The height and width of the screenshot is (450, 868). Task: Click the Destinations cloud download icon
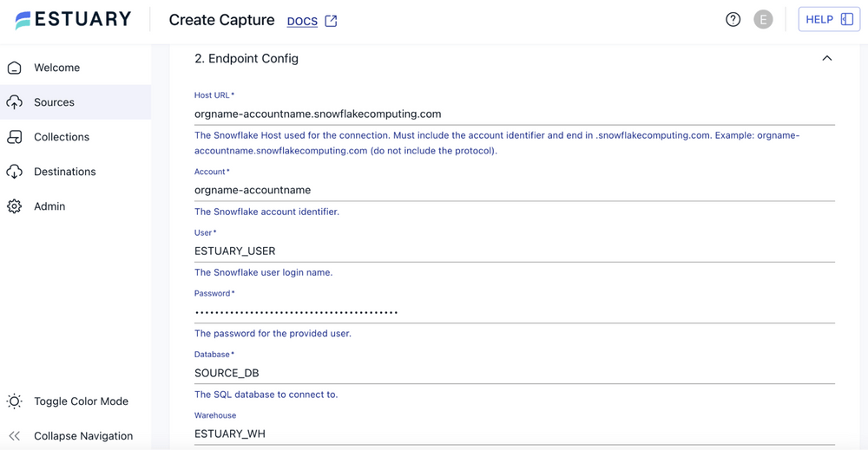[15, 172]
